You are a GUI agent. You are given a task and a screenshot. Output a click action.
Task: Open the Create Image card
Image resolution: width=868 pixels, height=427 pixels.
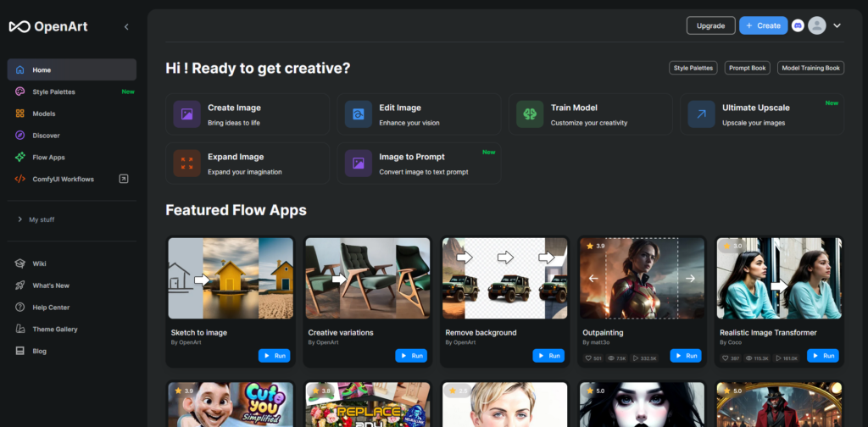pos(248,114)
